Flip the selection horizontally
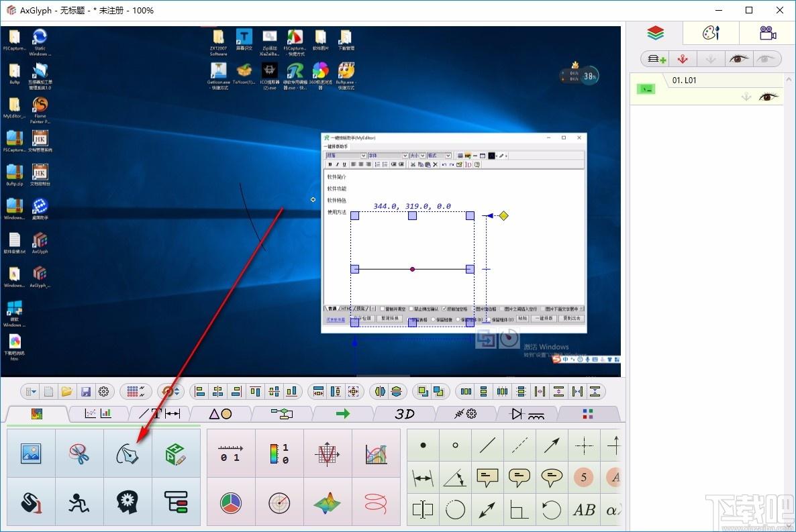The height and width of the screenshot is (532, 796). (x=380, y=391)
